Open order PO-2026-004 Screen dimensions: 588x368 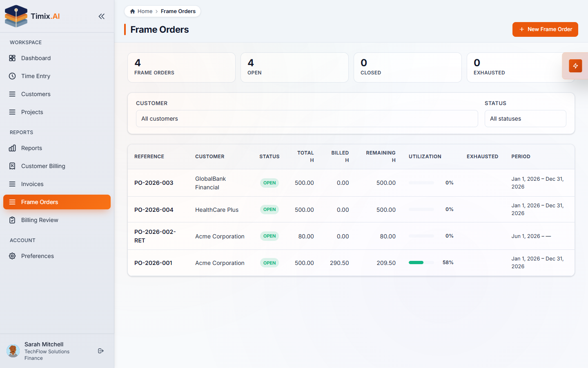[154, 210]
